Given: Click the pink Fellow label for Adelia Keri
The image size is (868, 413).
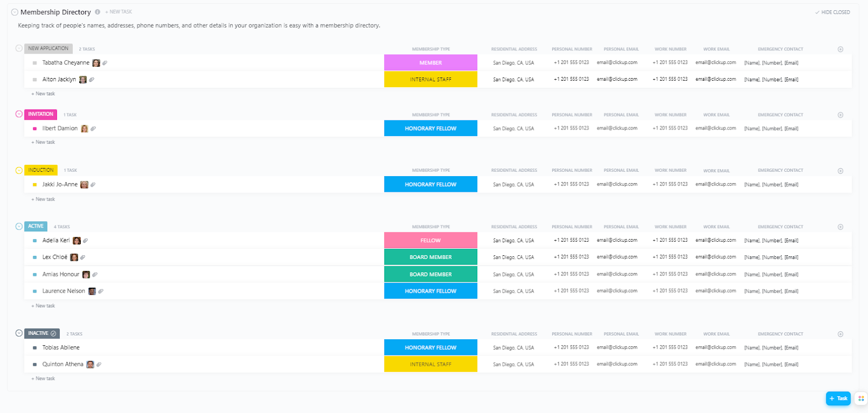Looking at the screenshot, I should (431, 241).
